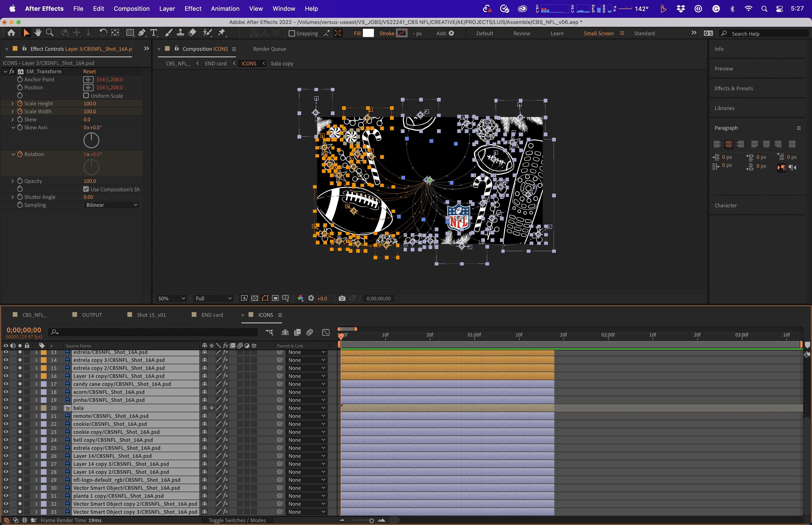This screenshot has width=812, height=525.
Task: Toggle the transparency grid button
Action: pyautogui.click(x=254, y=298)
